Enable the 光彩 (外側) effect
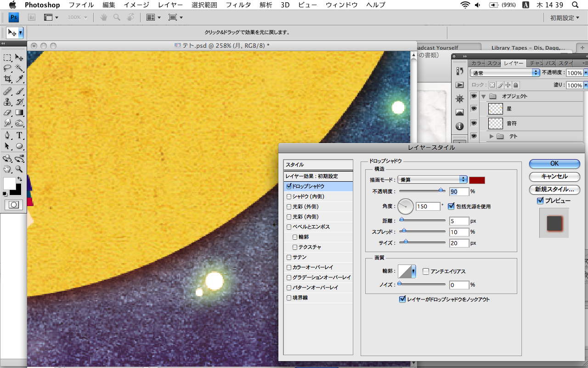The image size is (588, 368). pos(288,207)
